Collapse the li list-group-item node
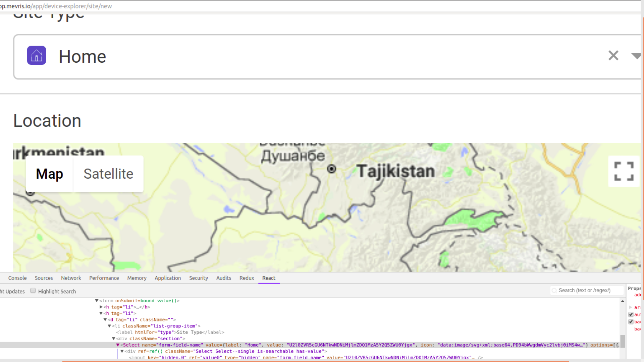Image resolution: width=644 pixels, height=362 pixels. pyautogui.click(x=109, y=326)
